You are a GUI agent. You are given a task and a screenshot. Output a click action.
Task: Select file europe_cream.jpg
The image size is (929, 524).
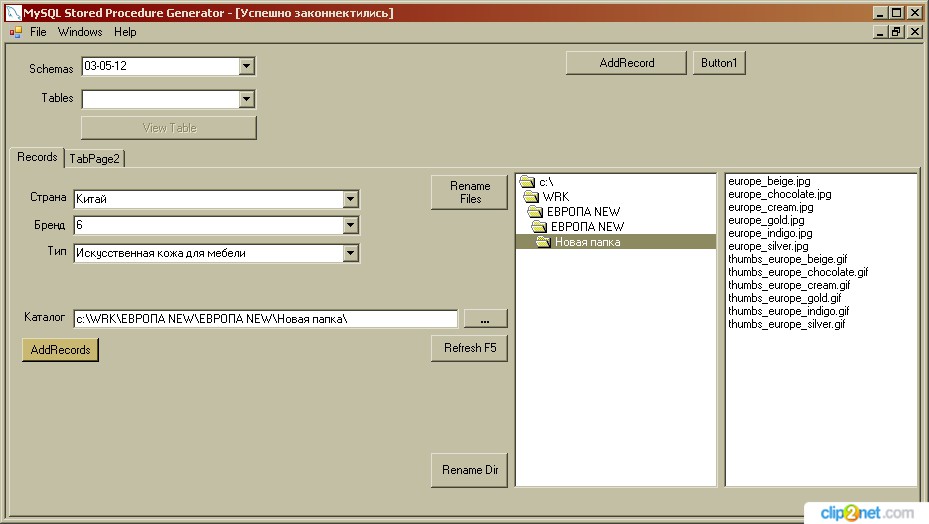point(770,207)
